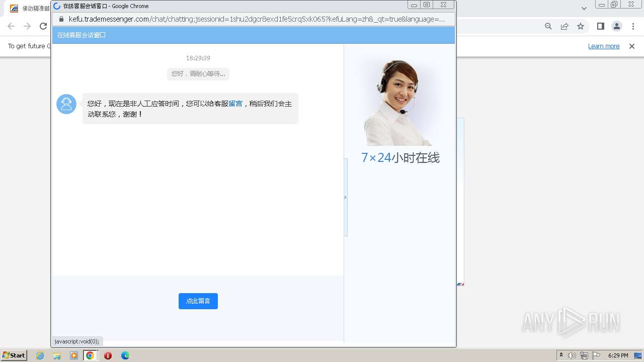Viewport: 644px width, 362px height.
Task: Click the volume speaker tray icon
Action: click(x=572, y=355)
